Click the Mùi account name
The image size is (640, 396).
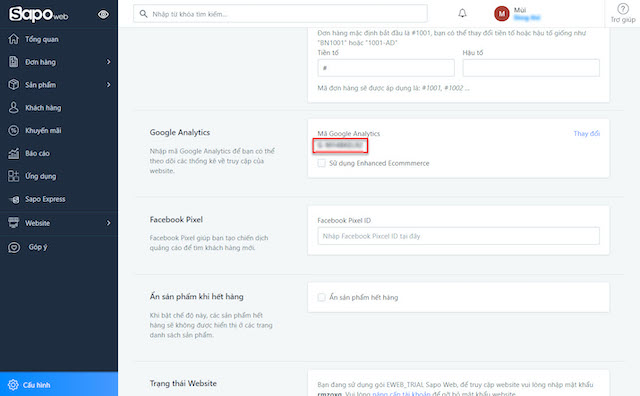(520, 10)
